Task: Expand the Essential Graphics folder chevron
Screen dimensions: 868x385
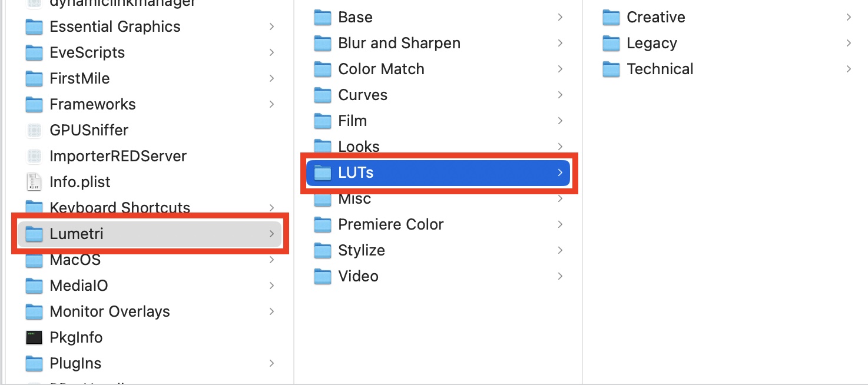Action: (271, 26)
